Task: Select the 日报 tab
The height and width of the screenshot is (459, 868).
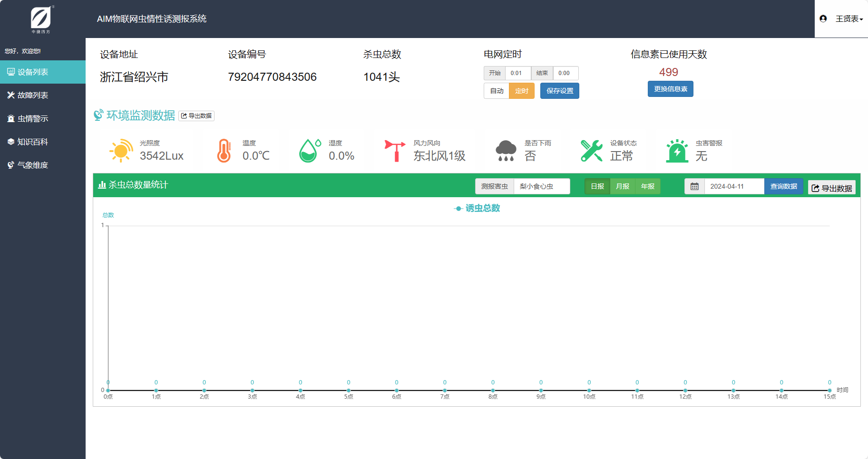Action: [597, 186]
